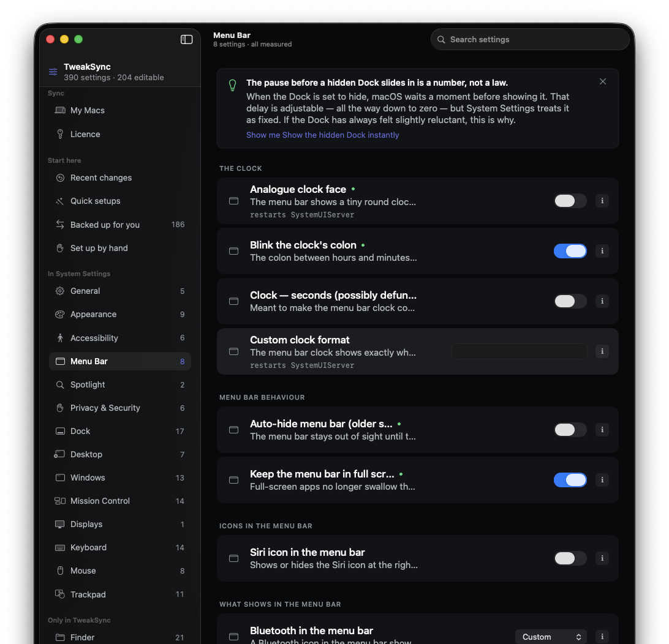Viewport: 669px width, 644px height.
Task: Open Licence in sidebar
Action: click(120, 134)
